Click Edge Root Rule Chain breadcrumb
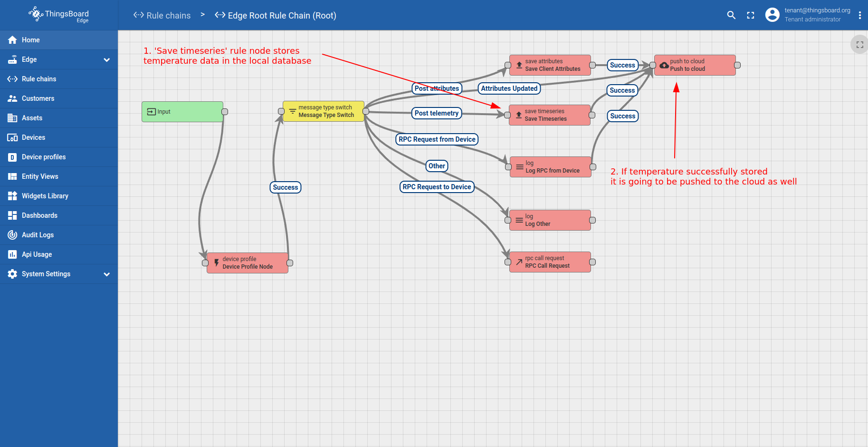This screenshot has width=868, height=447. (x=276, y=15)
